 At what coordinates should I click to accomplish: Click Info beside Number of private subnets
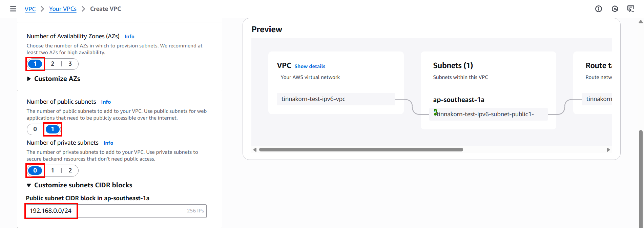point(108,143)
